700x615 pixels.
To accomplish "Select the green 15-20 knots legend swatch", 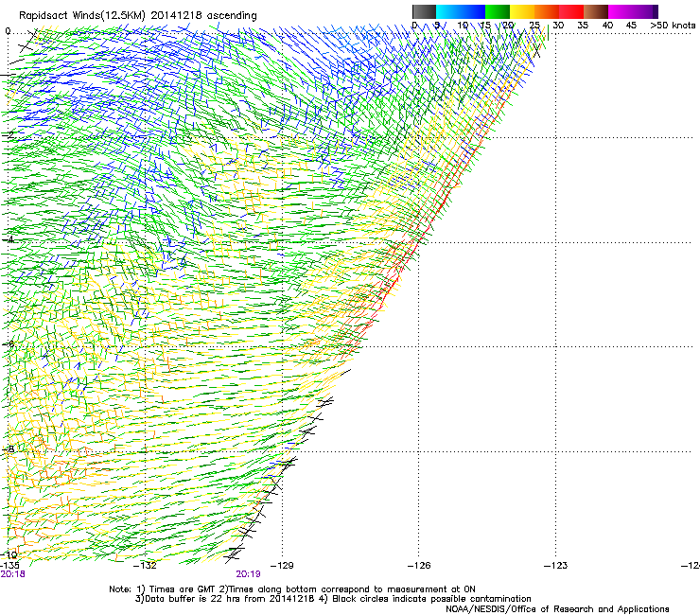I will [x=498, y=11].
